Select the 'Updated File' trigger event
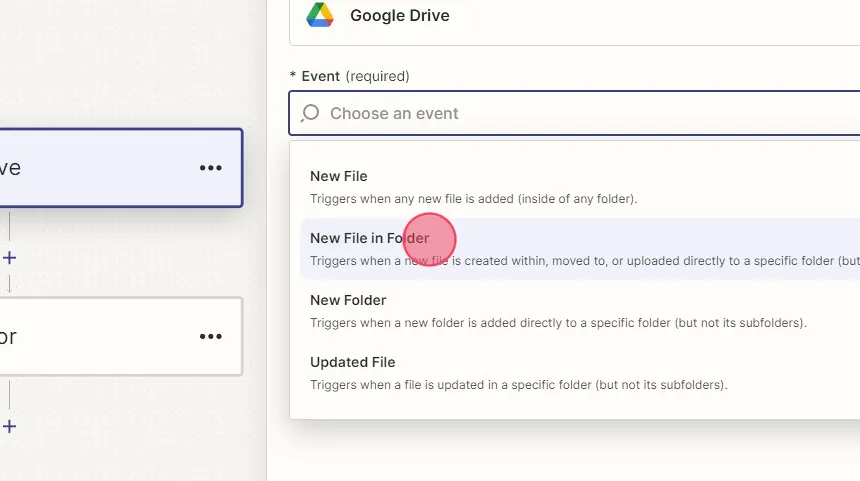This screenshot has height=481, width=860. [x=580, y=373]
